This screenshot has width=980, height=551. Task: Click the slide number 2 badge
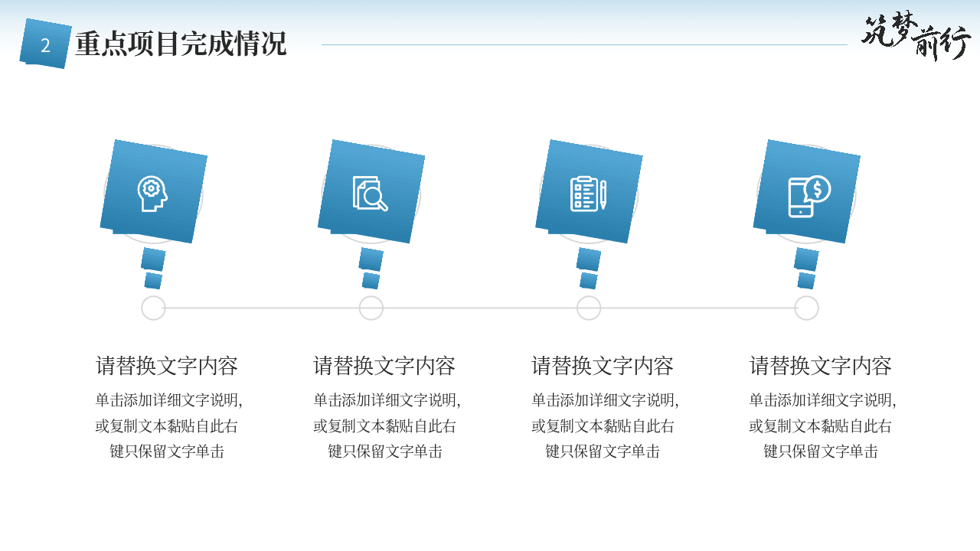click(45, 44)
